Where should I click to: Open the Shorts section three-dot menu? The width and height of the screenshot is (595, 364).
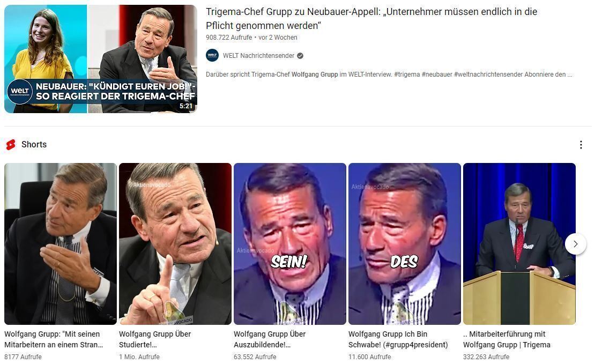[581, 145]
